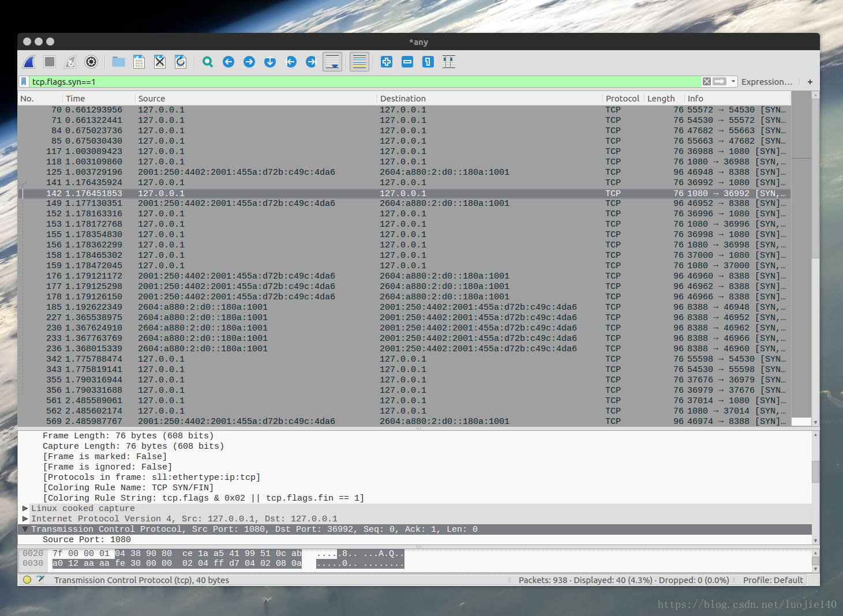
Task: Collapse Transmission Control Protocol section
Action: tap(25, 529)
